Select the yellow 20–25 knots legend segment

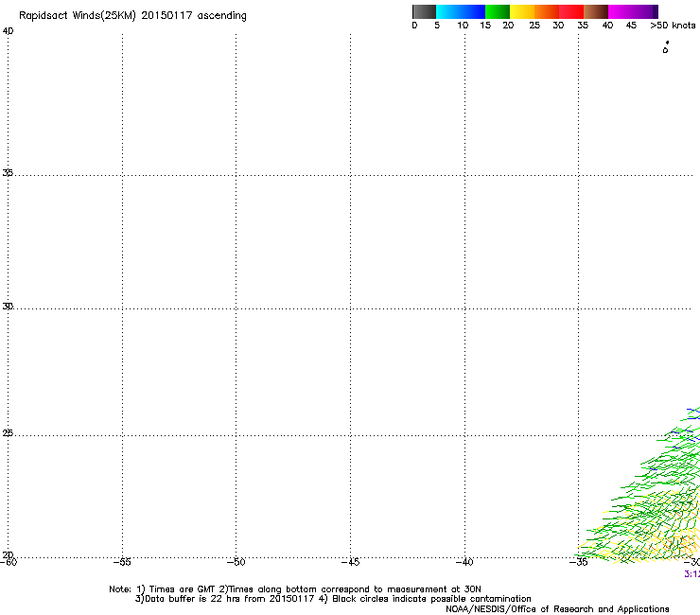pyautogui.click(x=522, y=11)
